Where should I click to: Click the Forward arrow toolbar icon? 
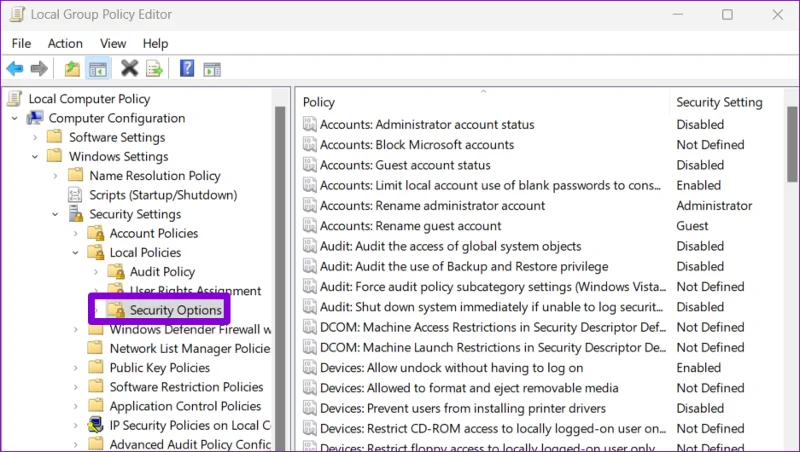[39, 68]
